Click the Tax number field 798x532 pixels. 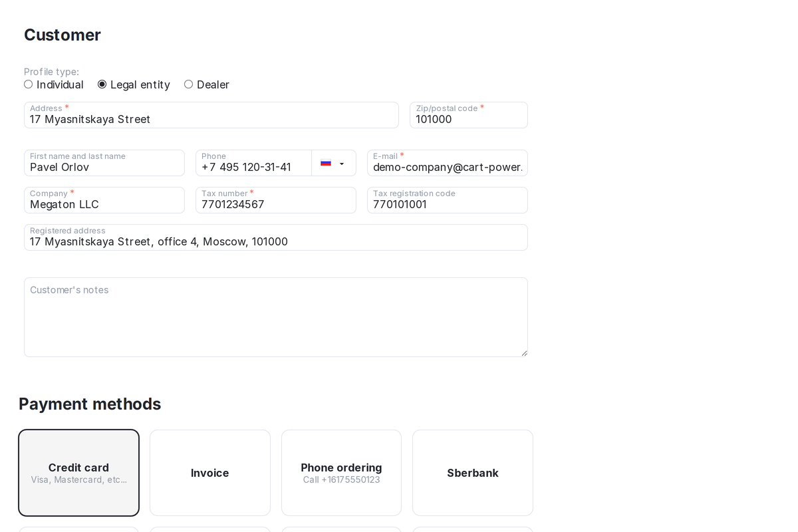(x=276, y=200)
